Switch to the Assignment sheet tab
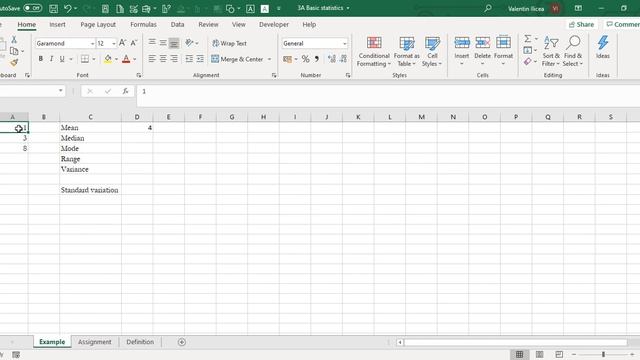Screen dimensions: 640x360 pos(94,342)
